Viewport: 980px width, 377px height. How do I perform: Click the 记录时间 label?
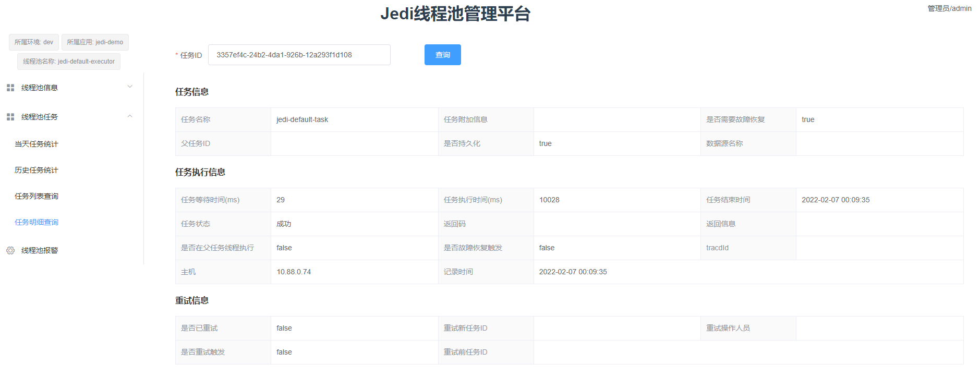pos(458,272)
